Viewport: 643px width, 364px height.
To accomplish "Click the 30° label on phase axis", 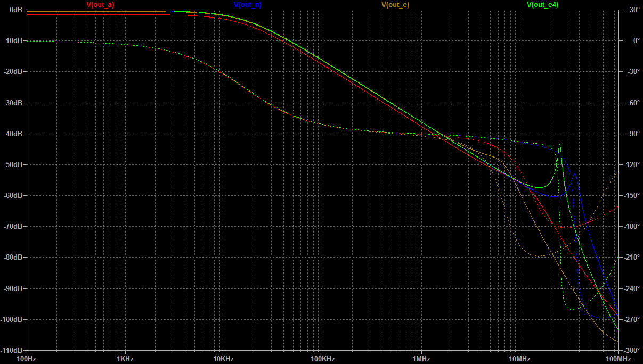I will pos(633,10).
